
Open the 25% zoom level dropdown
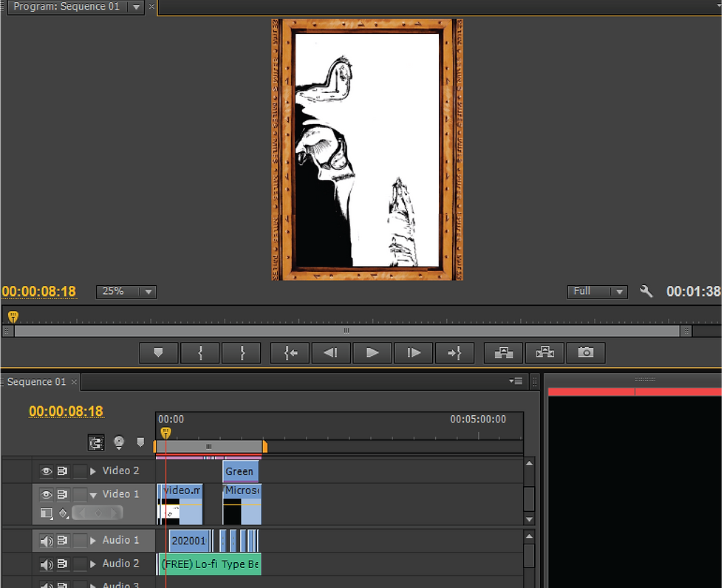click(126, 292)
